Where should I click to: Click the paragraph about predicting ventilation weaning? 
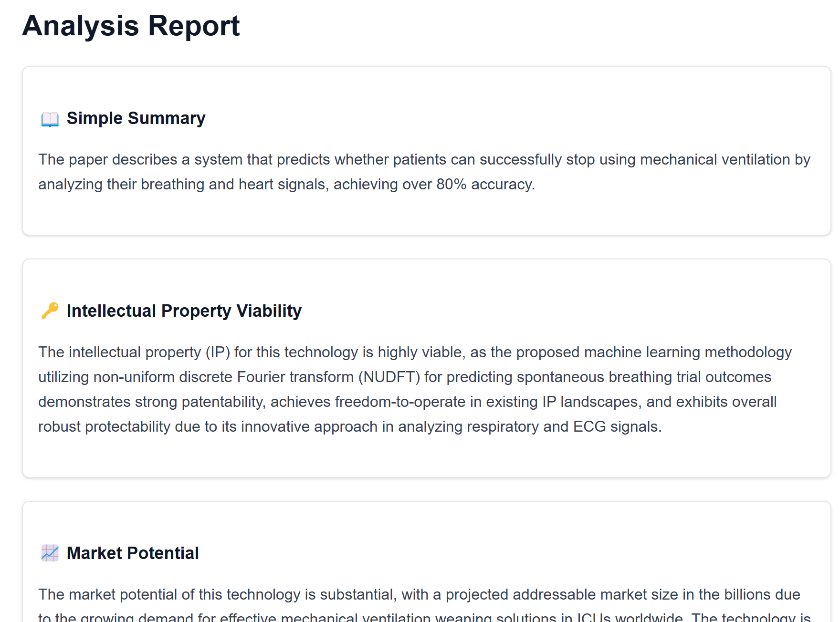[x=424, y=172]
